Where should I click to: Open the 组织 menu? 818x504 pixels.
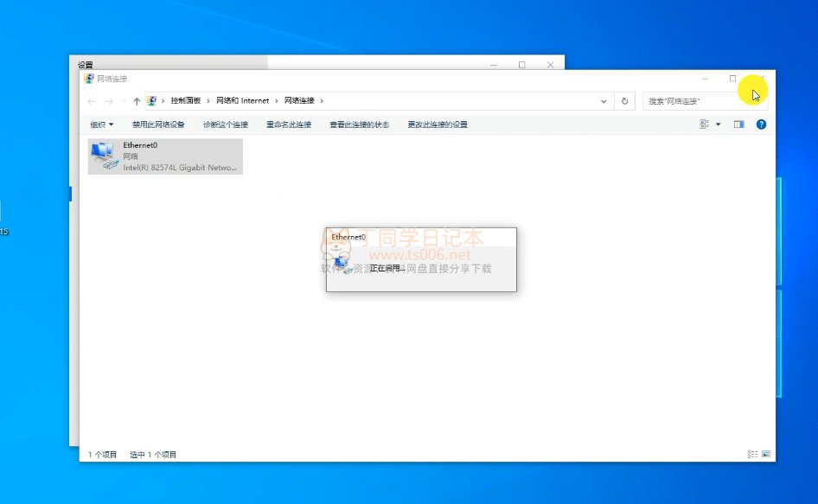pyautogui.click(x=102, y=124)
